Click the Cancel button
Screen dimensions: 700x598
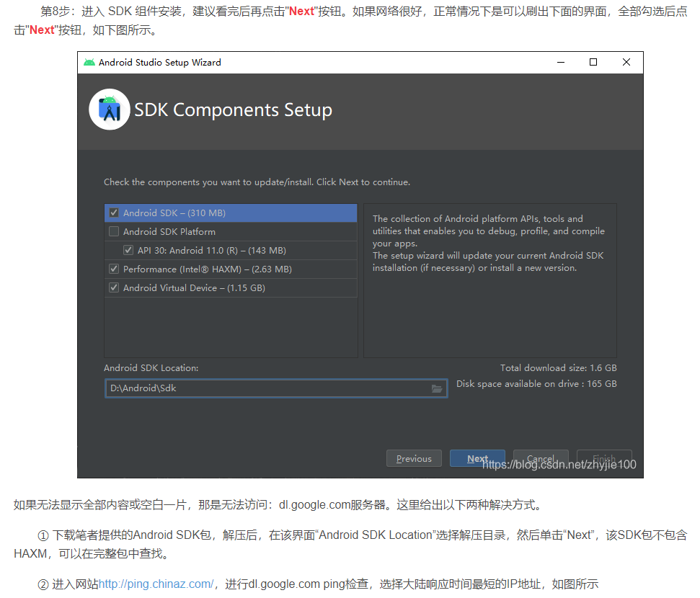click(x=541, y=458)
